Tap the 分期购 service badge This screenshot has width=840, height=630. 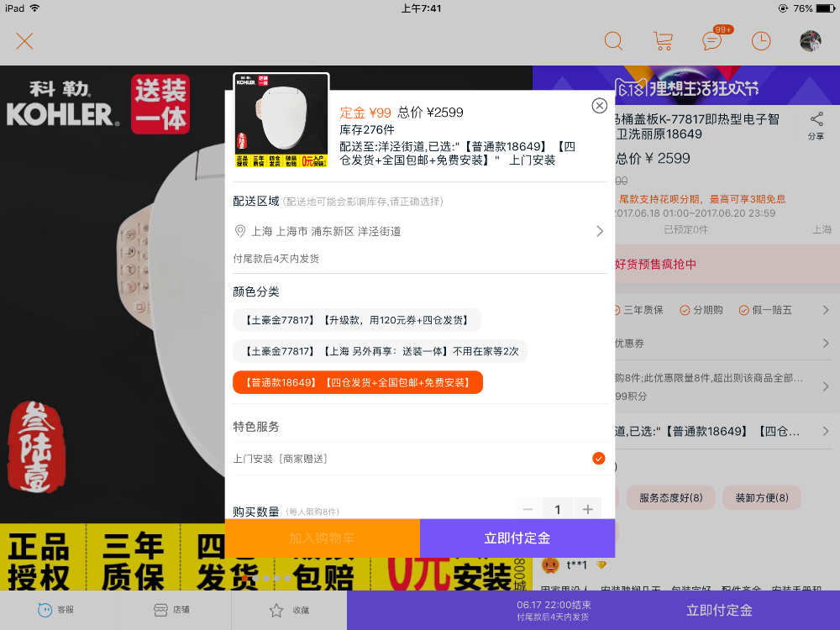pyautogui.click(x=701, y=310)
